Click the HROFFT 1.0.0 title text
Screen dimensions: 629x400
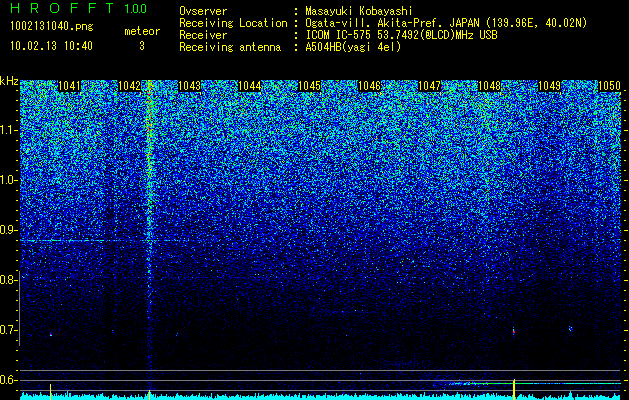pyautogui.click(x=79, y=8)
